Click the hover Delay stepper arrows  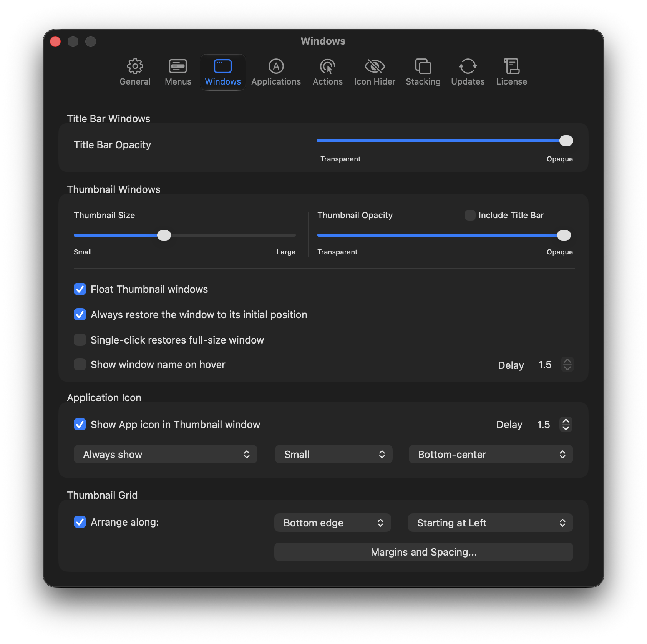pyautogui.click(x=567, y=364)
